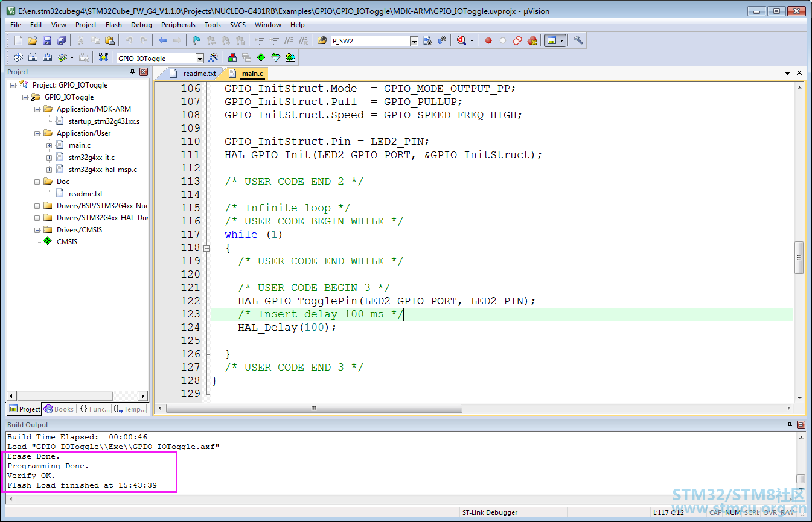812x522 pixels.
Task: Kill all breakpoints icon in toolbar
Action: [532, 40]
